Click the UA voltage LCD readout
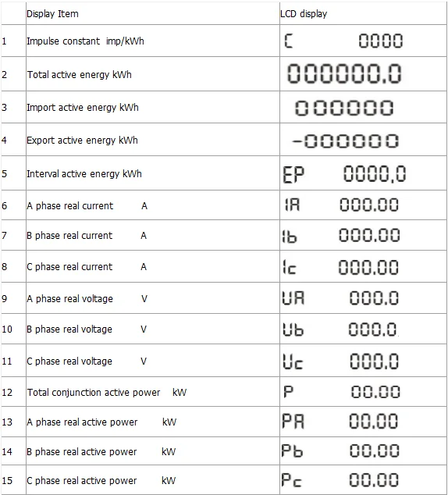The image size is (448, 495). (x=340, y=298)
